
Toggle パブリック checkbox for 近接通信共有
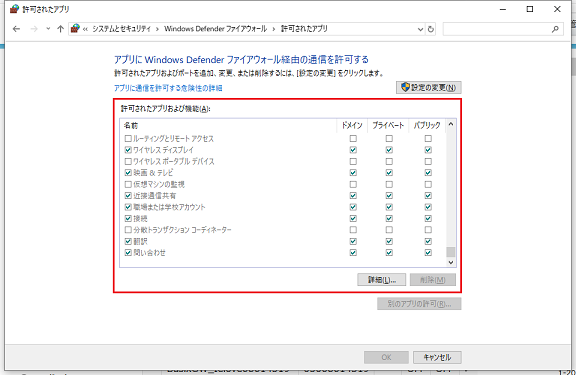428,196
